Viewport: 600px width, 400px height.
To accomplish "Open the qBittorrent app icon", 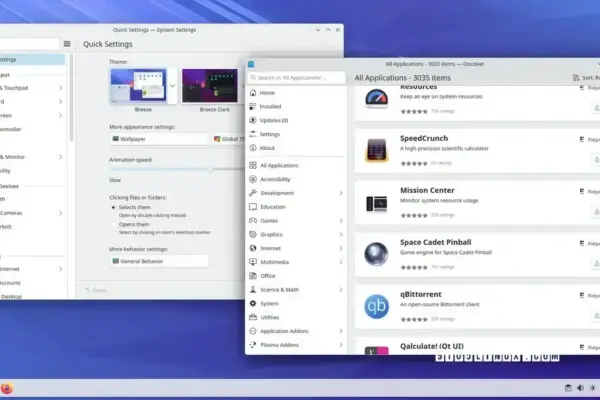I will tap(376, 306).
